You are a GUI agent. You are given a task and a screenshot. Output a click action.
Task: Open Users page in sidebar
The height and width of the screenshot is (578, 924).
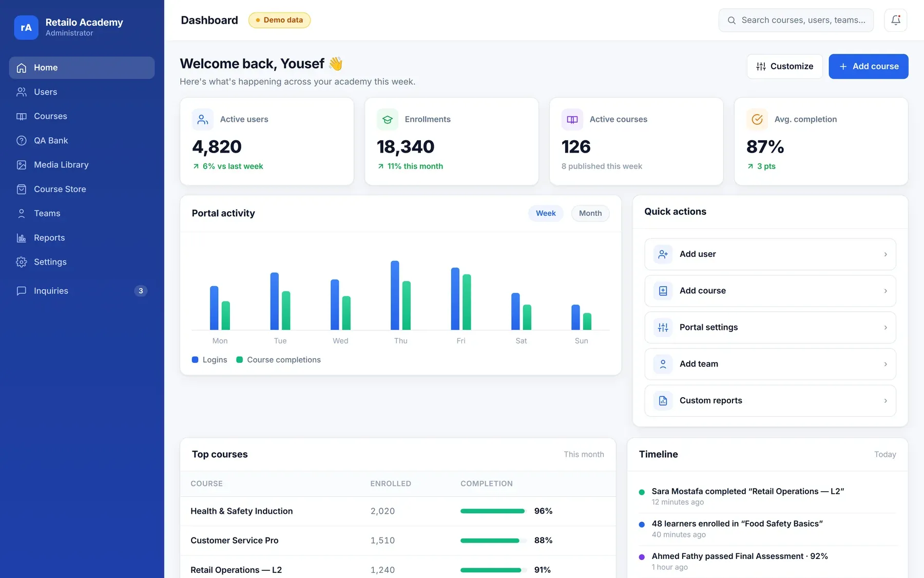[x=82, y=92]
